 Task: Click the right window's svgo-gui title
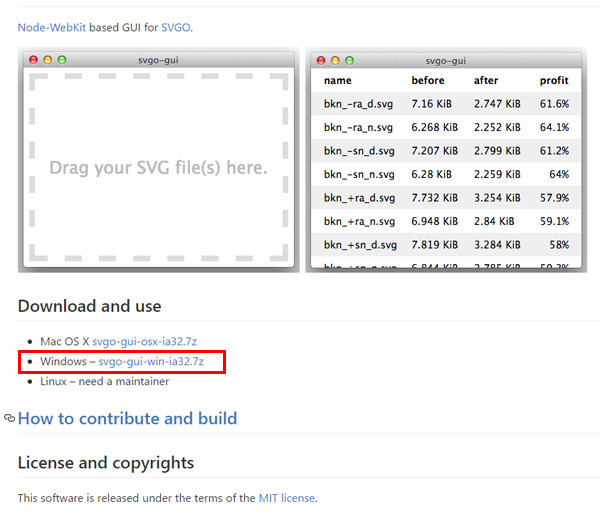pyautogui.click(x=446, y=61)
